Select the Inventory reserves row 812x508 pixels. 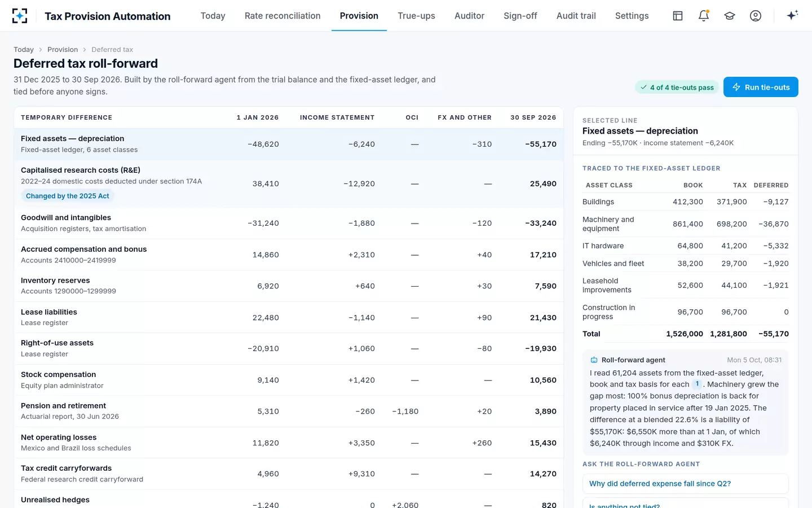click(x=289, y=286)
